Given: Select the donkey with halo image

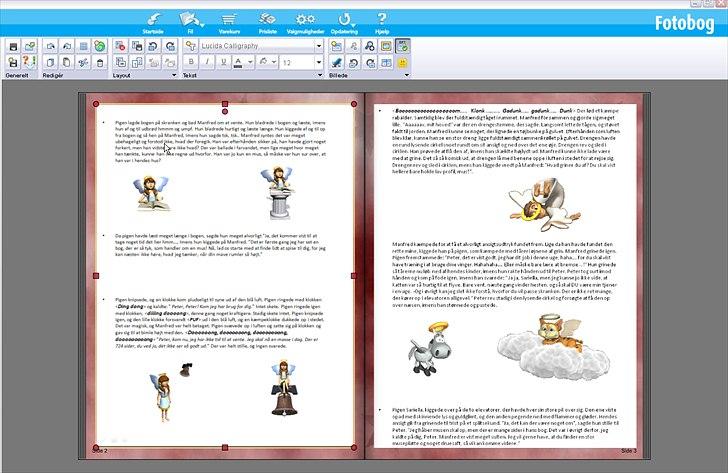Looking at the screenshot, I should pyautogui.click(x=430, y=349).
